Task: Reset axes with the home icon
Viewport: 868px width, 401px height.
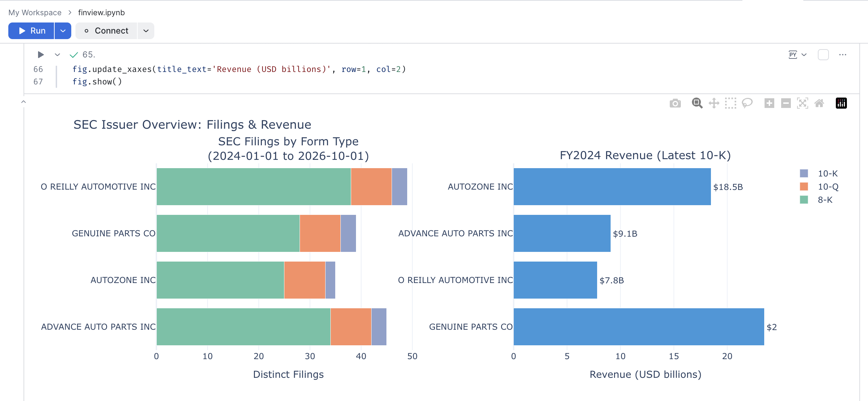Action: click(x=819, y=103)
